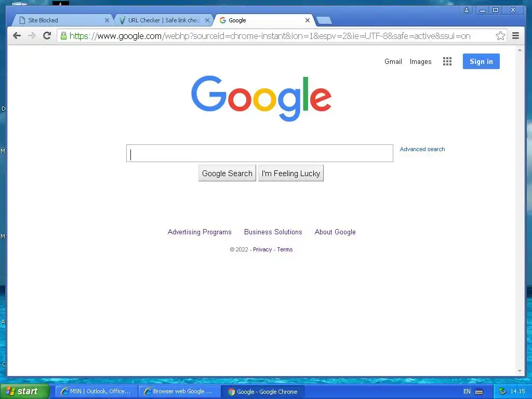The width and height of the screenshot is (532, 399).
Task: Open Advanced search link
Action: click(x=422, y=149)
